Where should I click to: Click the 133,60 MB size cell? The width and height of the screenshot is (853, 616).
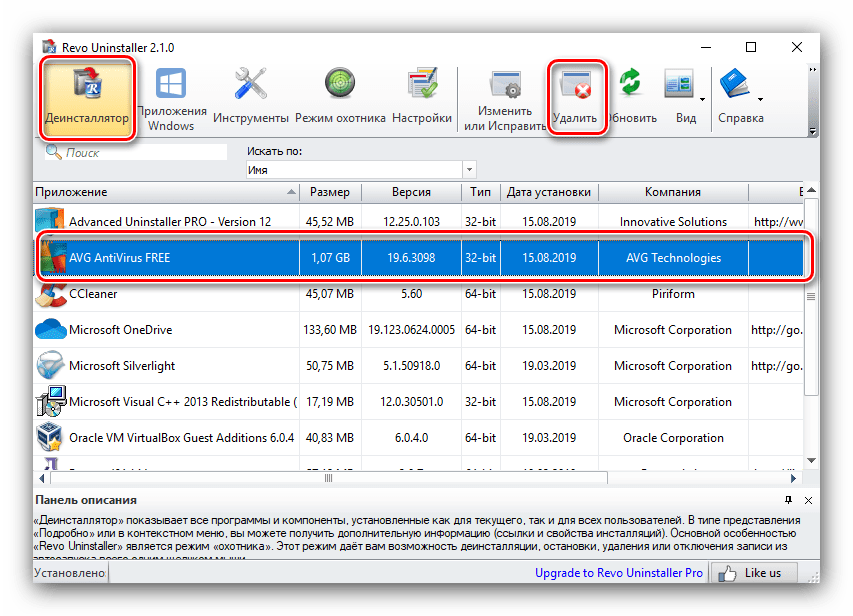click(330, 330)
